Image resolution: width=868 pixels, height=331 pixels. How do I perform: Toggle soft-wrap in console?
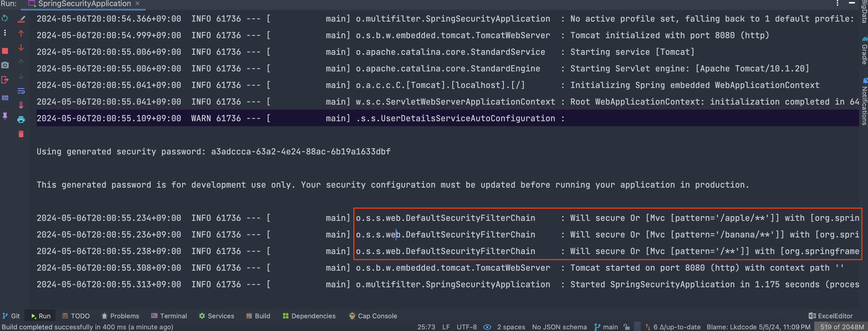(21, 91)
